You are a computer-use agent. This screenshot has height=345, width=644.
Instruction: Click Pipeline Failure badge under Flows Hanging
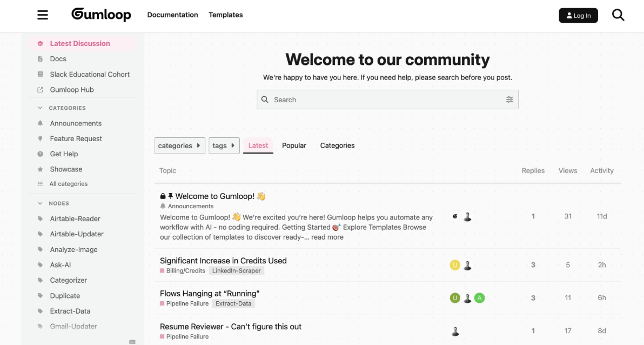point(184,303)
